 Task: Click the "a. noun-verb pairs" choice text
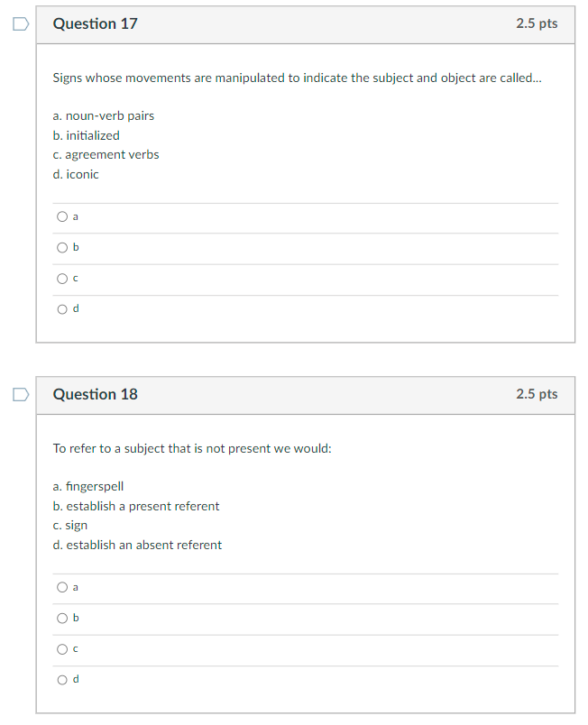[x=104, y=115]
